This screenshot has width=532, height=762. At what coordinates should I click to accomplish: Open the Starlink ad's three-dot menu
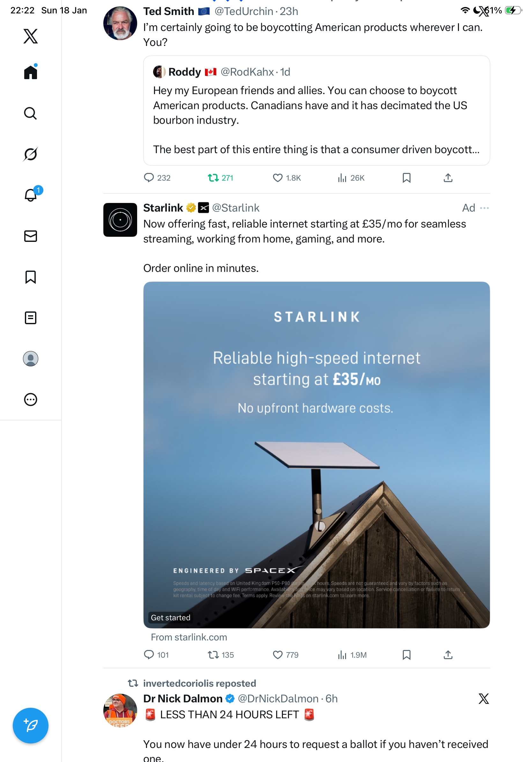(484, 208)
